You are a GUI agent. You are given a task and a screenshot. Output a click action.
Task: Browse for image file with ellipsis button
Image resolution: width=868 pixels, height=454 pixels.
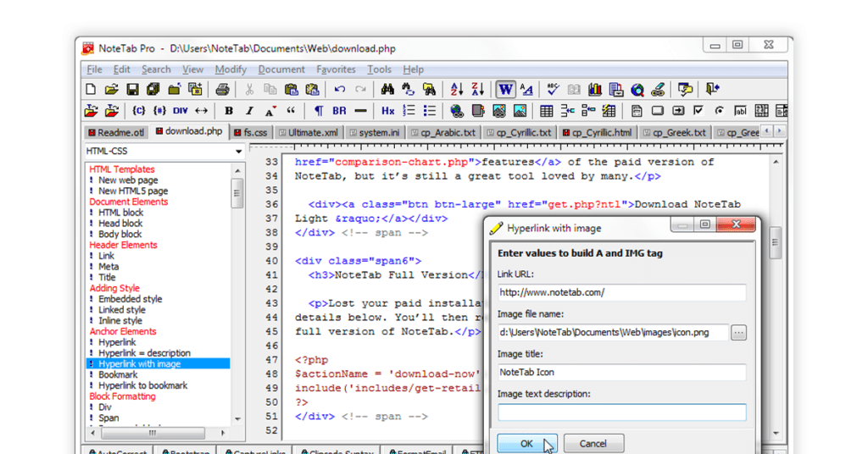tap(738, 332)
